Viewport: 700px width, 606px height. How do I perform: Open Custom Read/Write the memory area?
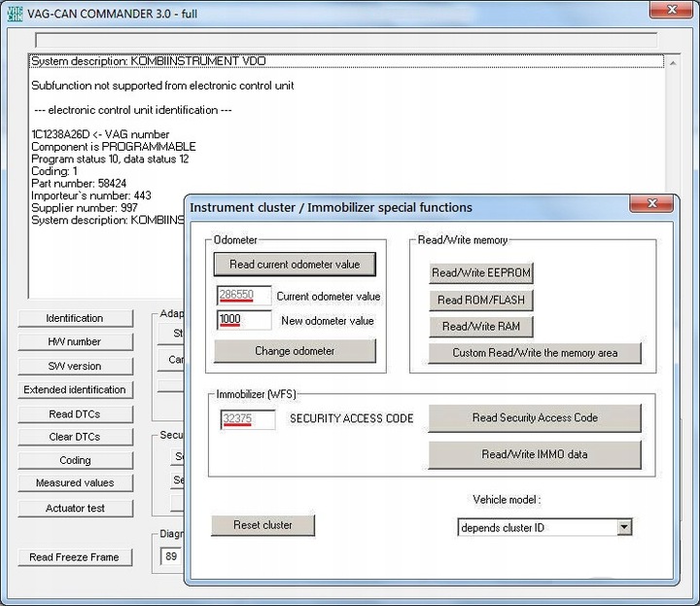point(535,352)
